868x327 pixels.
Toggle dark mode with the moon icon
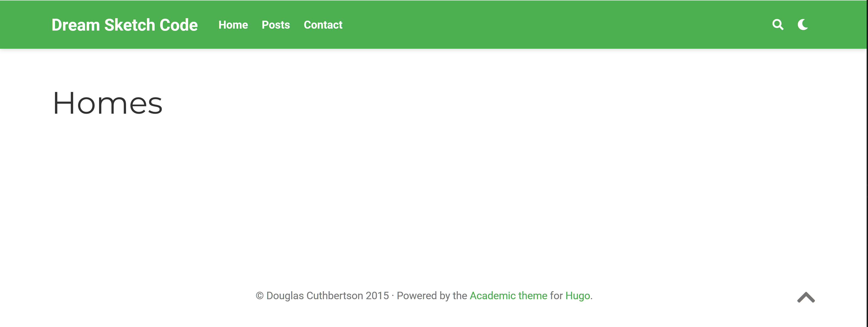coord(803,24)
